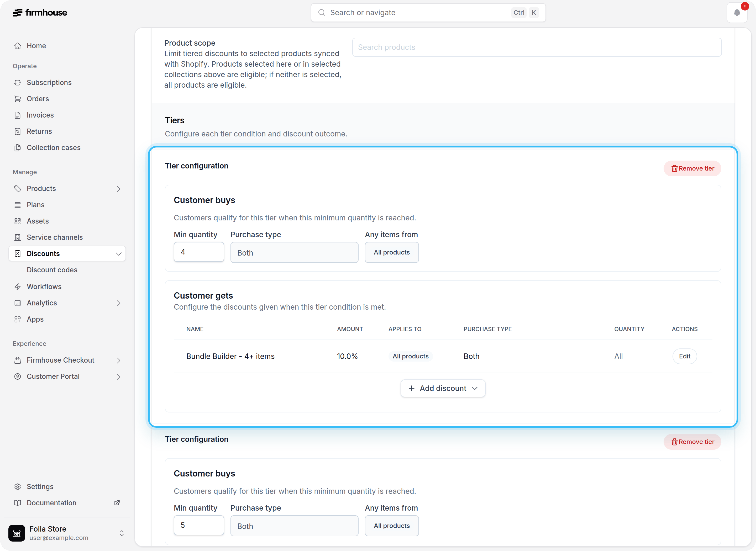This screenshot has width=756, height=551.
Task: Click the Firmhouse Checkout bag icon
Action: [18, 360]
